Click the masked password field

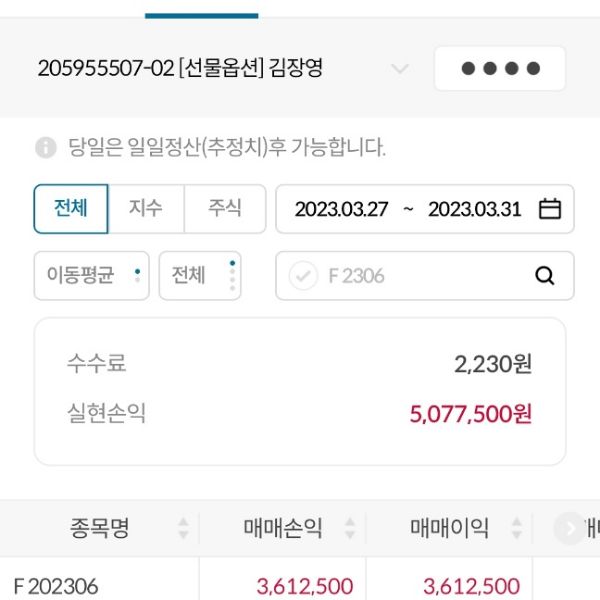pyautogui.click(x=500, y=69)
